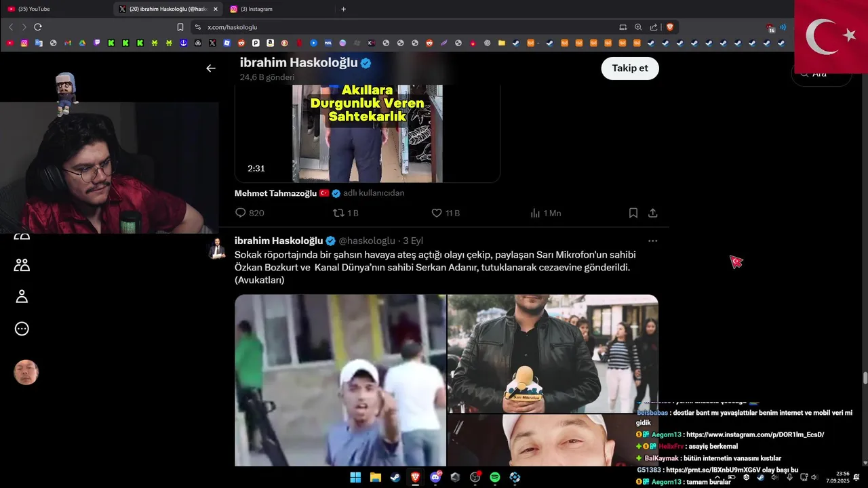Open a new browser tab

coord(343,9)
